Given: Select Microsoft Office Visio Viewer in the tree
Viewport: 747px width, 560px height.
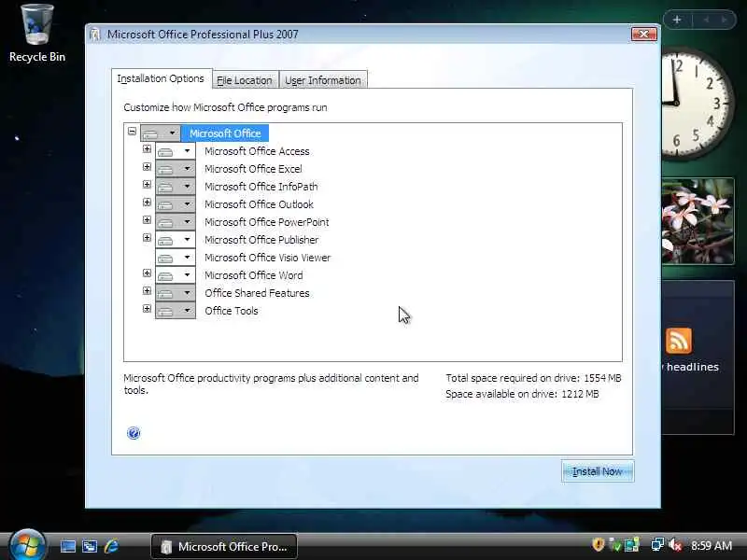Looking at the screenshot, I should (268, 258).
